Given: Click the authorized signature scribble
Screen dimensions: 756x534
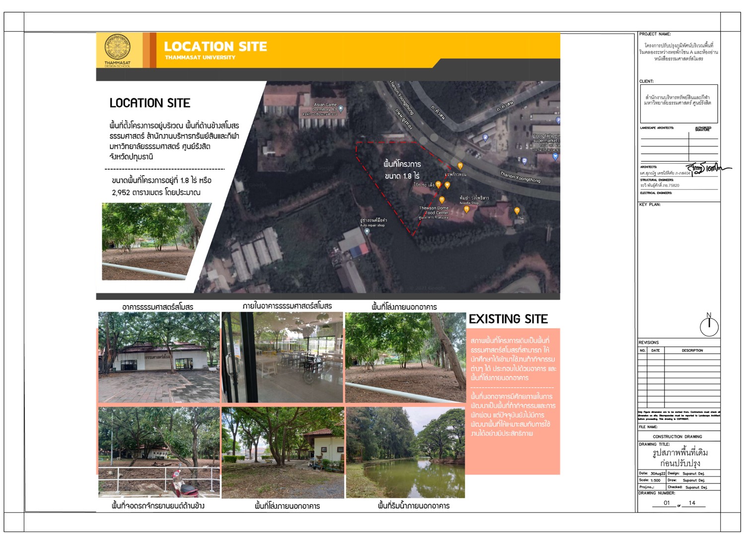Looking at the screenshot, I should [708, 169].
